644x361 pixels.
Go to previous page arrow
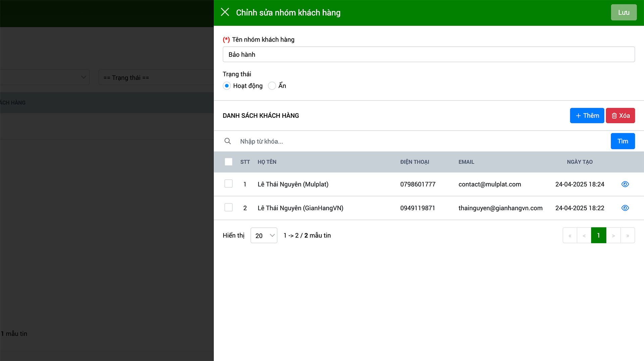(x=584, y=235)
